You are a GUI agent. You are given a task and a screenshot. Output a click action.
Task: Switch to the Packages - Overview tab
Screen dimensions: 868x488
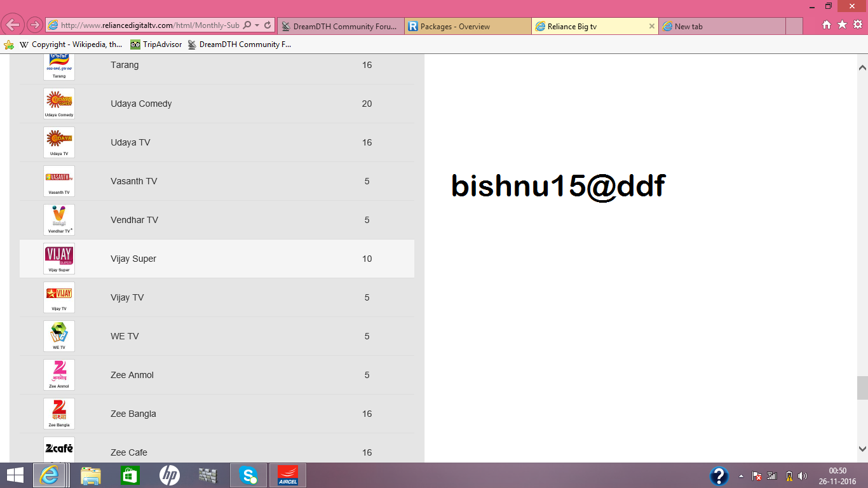tap(468, 26)
